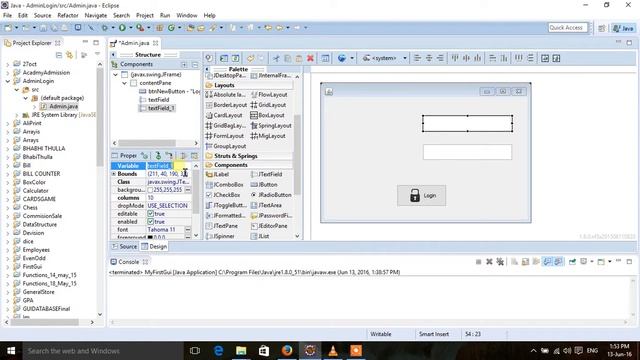This screenshot has width=640, height=360.
Task: Click the Variable name value field
Action: tap(169, 166)
